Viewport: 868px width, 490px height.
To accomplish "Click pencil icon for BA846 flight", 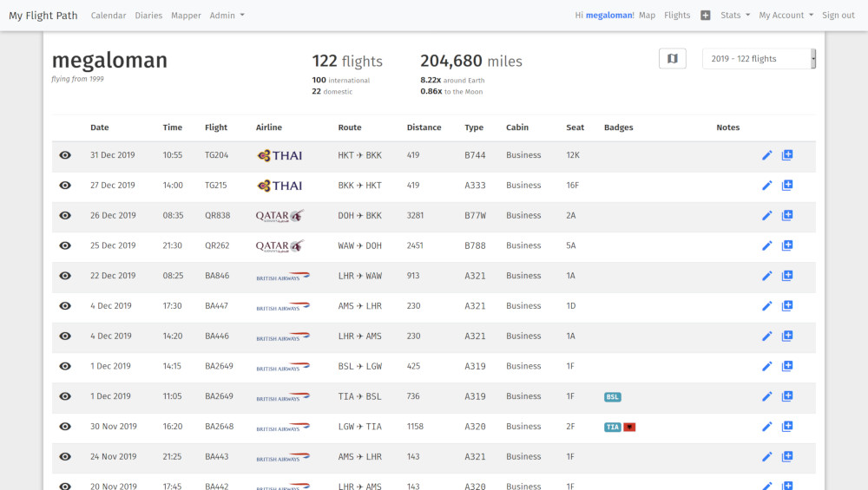I will tap(766, 276).
